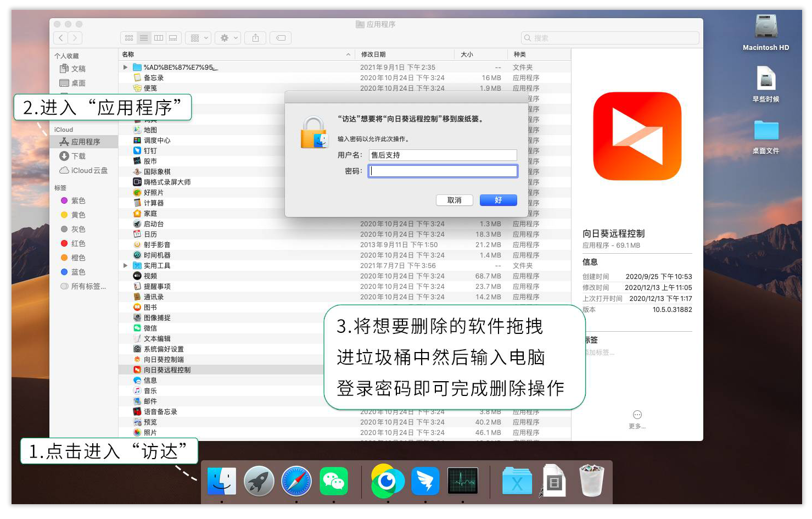Open the group-by dropdown in toolbar
The image size is (812, 519).
(x=198, y=38)
